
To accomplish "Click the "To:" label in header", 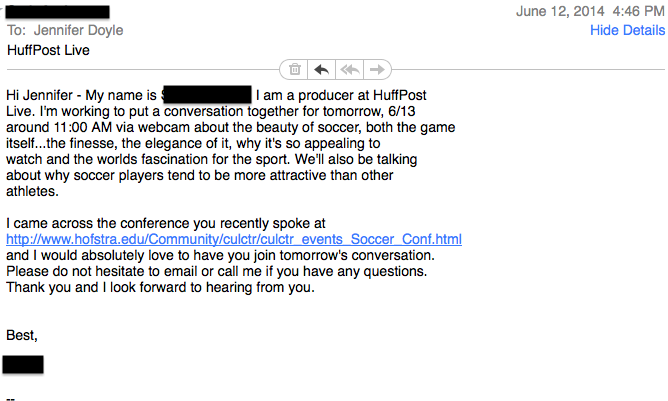I will point(17,31).
